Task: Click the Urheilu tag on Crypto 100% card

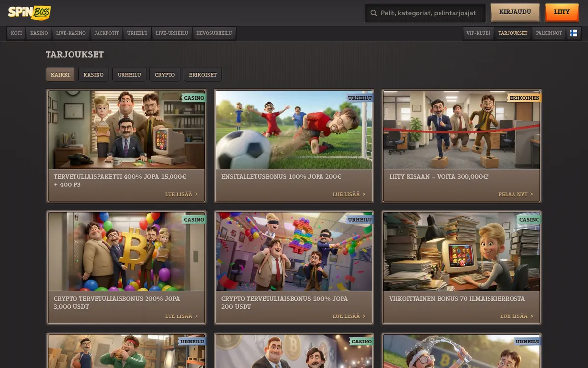Action: (x=360, y=219)
